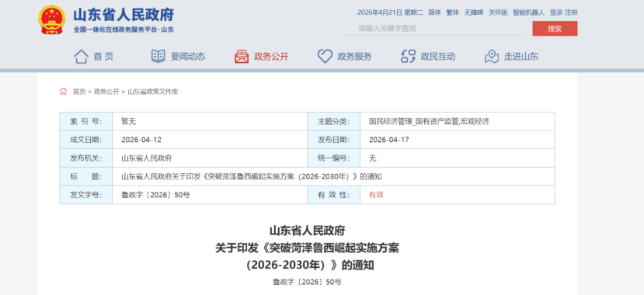Click the table value 鲁政字〔2026〕50号

click(155, 195)
